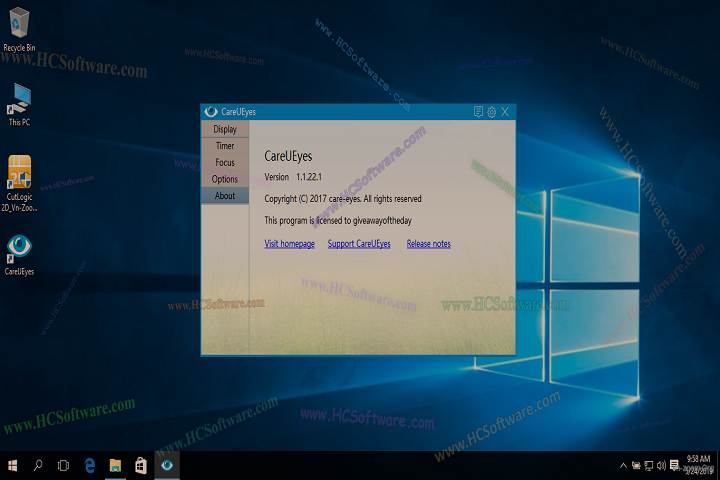The image size is (720, 480).
Task: Open File Explorer from taskbar
Action: point(115,466)
